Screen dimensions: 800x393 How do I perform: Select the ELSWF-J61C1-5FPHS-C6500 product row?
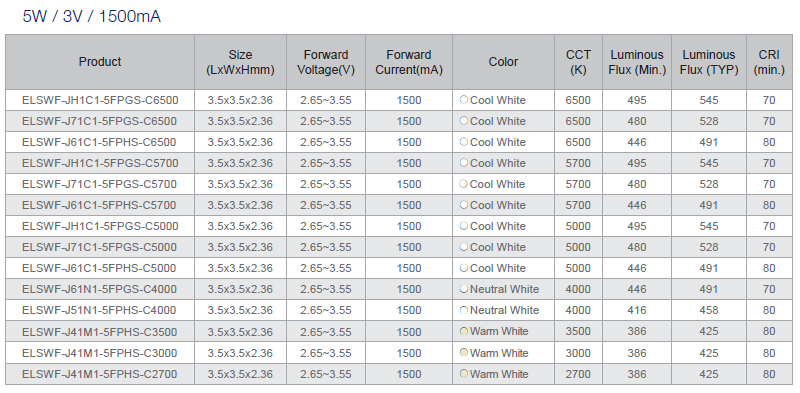[x=399, y=142]
